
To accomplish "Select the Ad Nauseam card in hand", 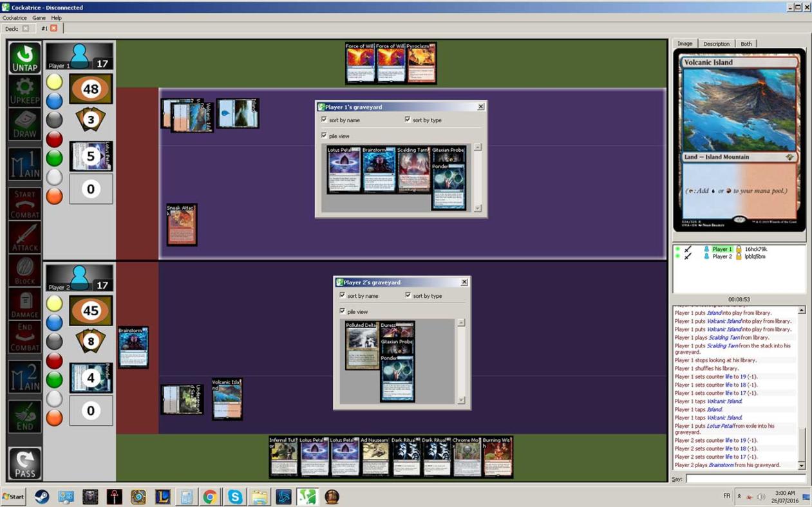I will tap(375, 457).
